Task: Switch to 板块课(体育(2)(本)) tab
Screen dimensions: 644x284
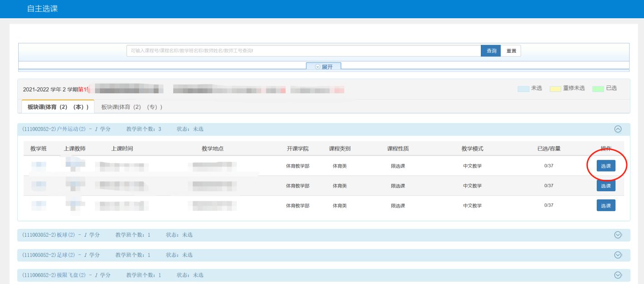Action: click(58, 106)
